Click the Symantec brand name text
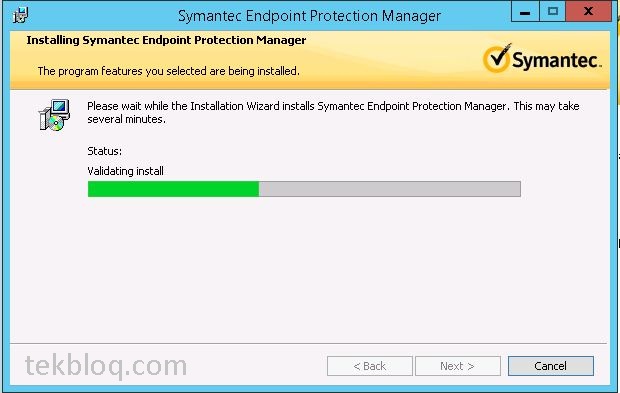 557,60
